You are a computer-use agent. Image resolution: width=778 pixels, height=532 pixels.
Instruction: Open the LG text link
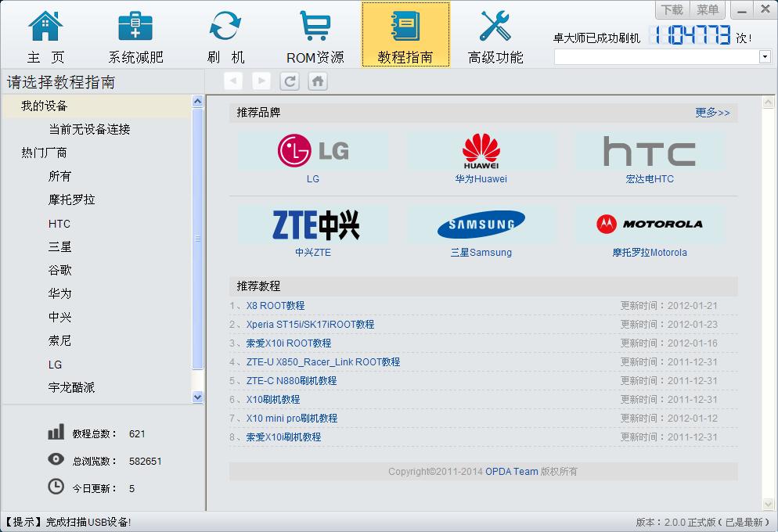313,179
